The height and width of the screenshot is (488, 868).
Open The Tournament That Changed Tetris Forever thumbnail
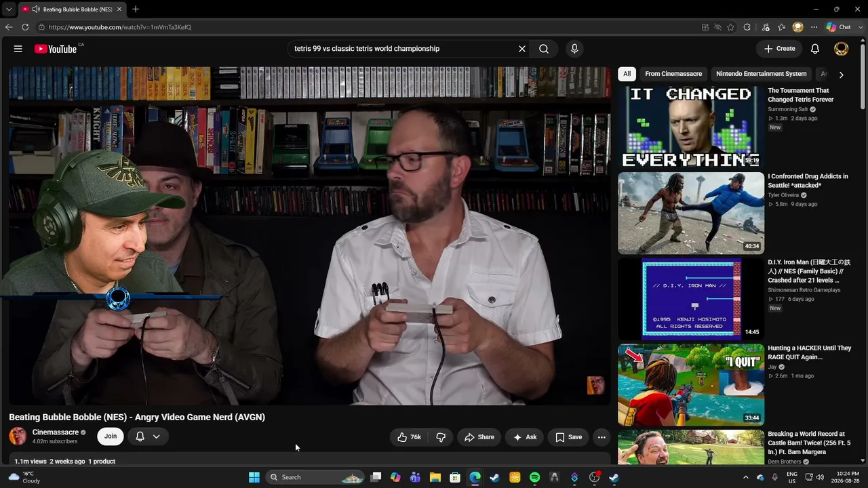tap(691, 127)
